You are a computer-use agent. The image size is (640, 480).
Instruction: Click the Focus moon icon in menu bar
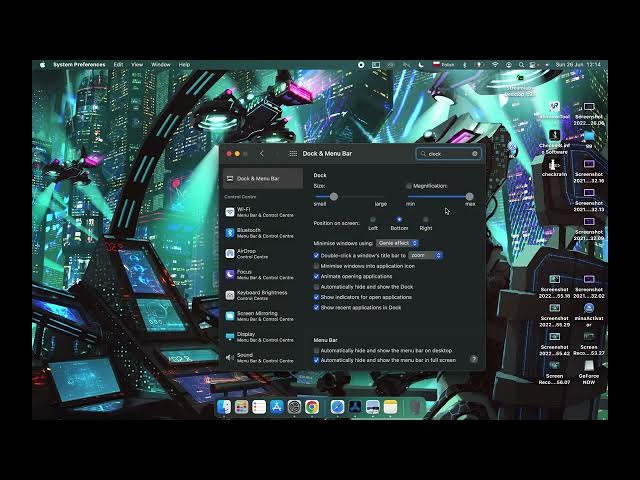coord(421,64)
